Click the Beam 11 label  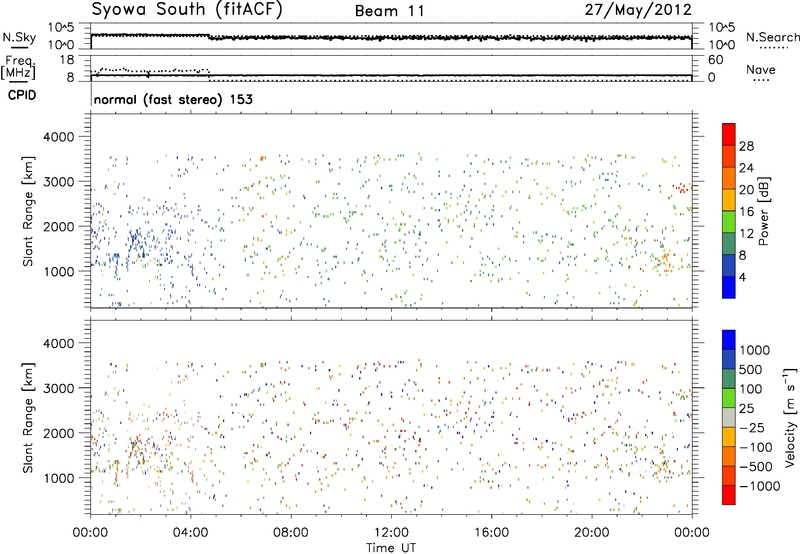pos(389,11)
